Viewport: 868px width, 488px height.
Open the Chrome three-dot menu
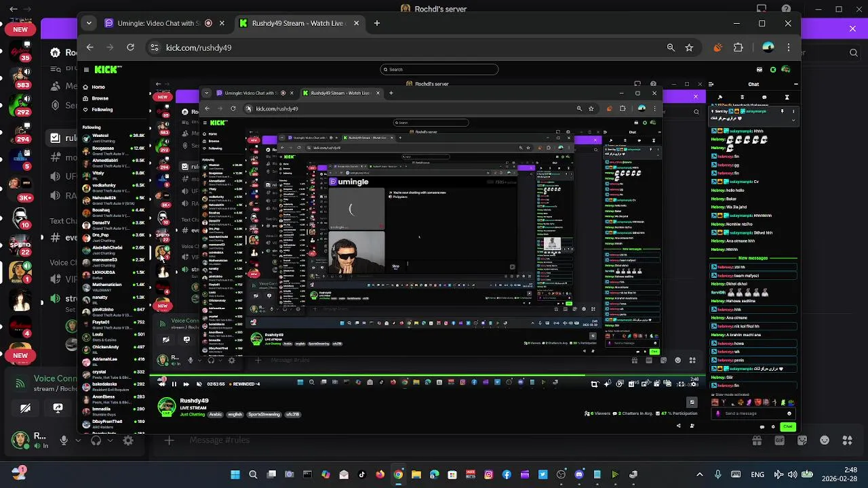(788, 47)
